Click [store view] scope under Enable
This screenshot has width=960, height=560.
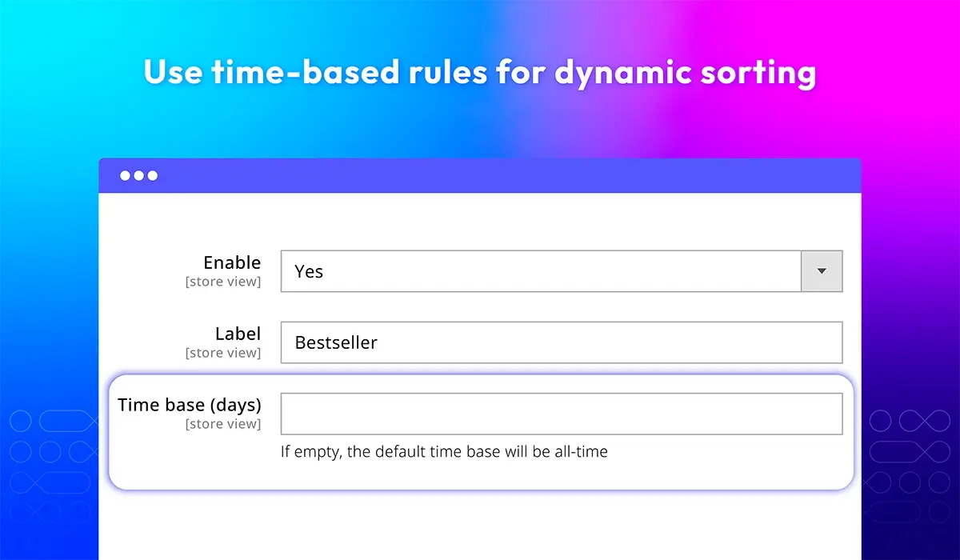[223, 282]
